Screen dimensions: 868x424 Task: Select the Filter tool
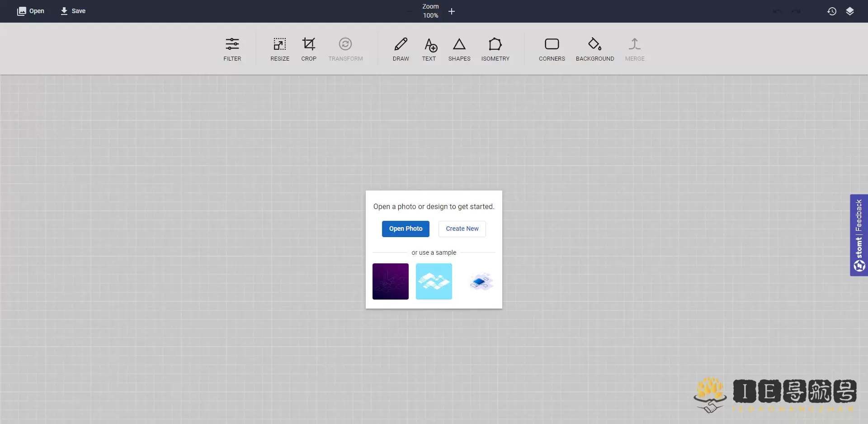tap(232, 49)
